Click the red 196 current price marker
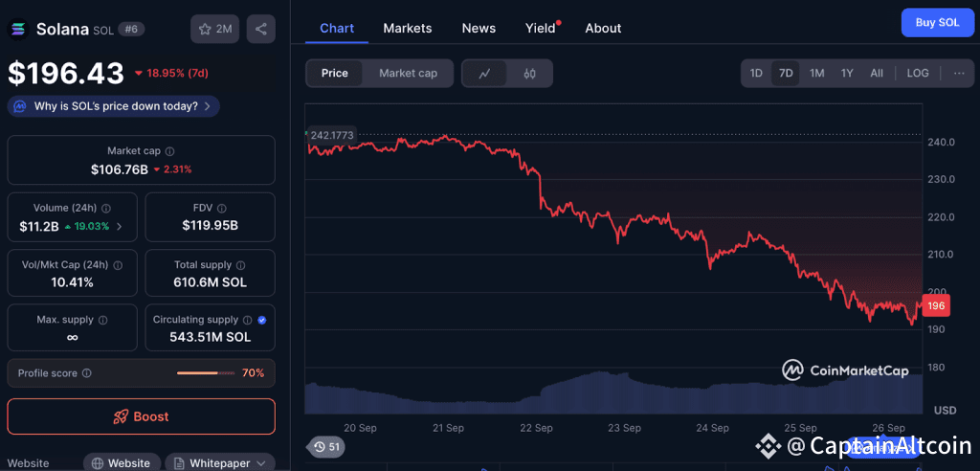980x471 pixels. click(936, 306)
